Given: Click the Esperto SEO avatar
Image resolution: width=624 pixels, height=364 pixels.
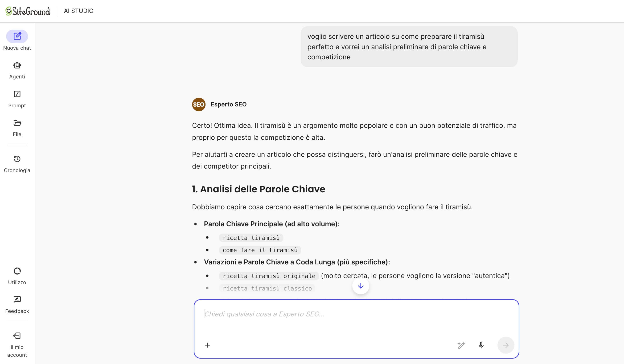Looking at the screenshot, I should tap(199, 104).
